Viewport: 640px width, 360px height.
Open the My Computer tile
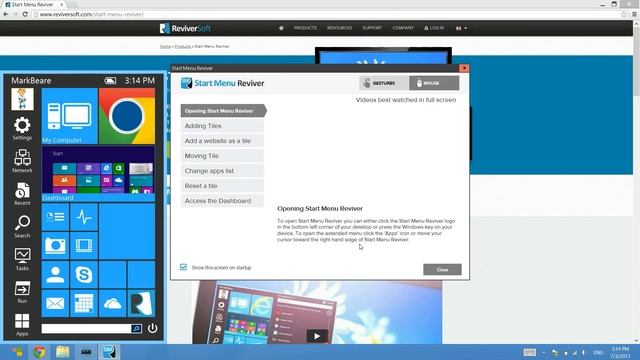point(69,116)
